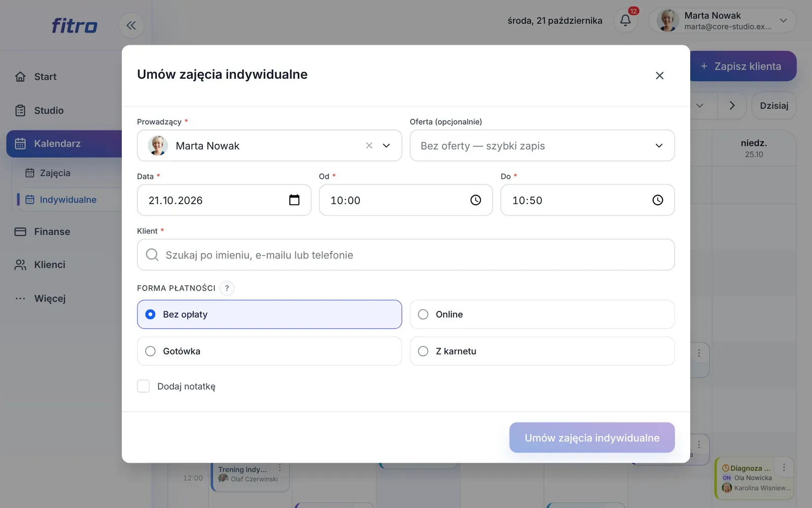The image size is (812, 508).
Task: Open options menu on Diagnoza event
Action: (x=784, y=467)
